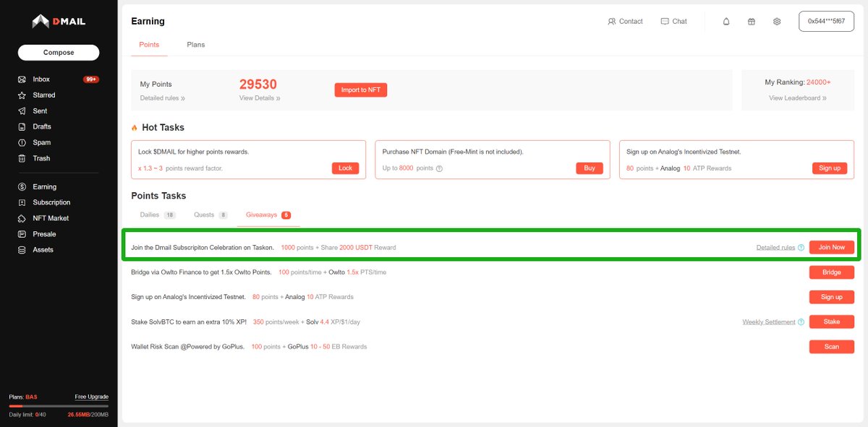This screenshot has width=868, height=427.
Task: Select the Dailies tasks tab
Action: click(x=158, y=215)
